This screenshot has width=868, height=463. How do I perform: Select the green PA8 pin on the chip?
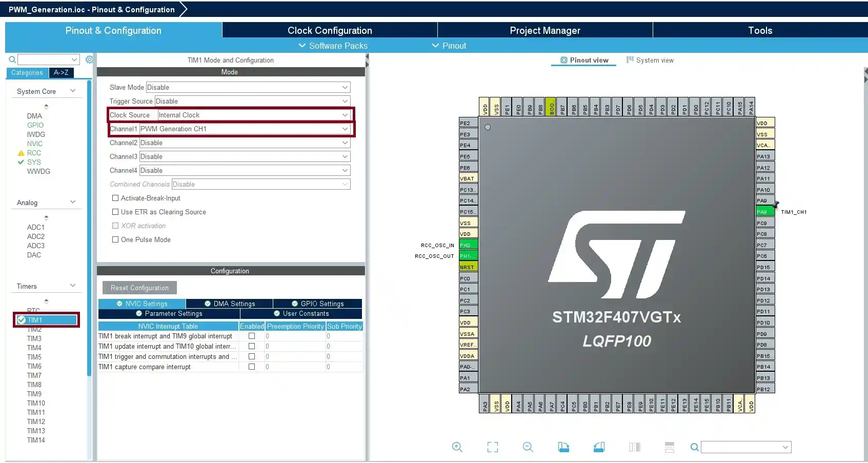[x=765, y=212]
